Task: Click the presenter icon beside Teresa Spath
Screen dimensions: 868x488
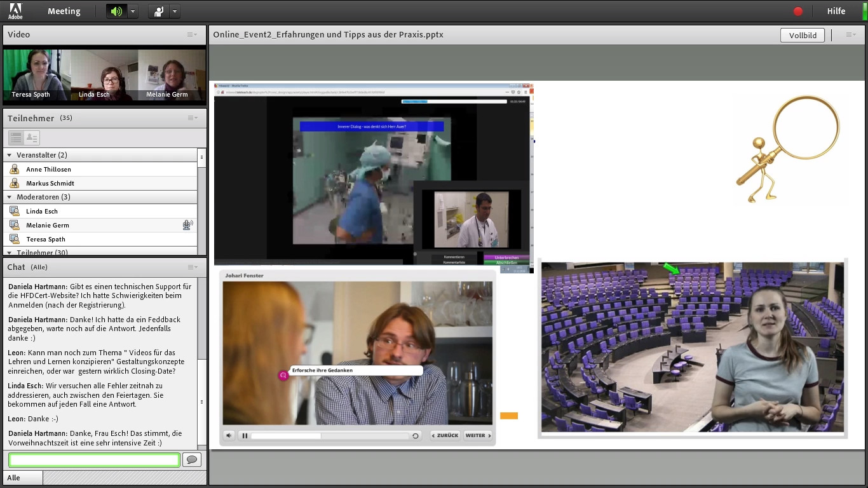Action: click(14, 239)
